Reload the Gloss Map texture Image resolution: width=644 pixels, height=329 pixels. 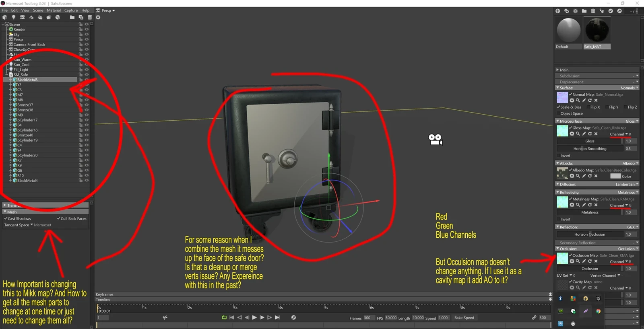[590, 134]
